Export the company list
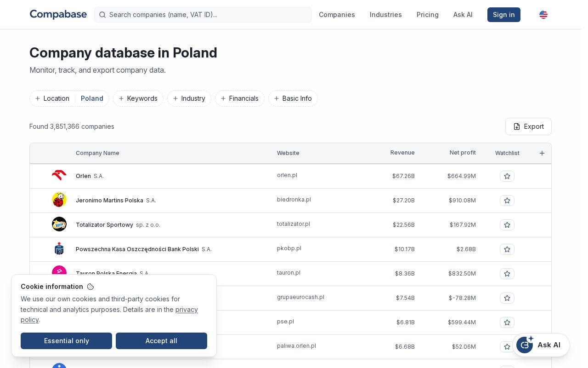 528,126
